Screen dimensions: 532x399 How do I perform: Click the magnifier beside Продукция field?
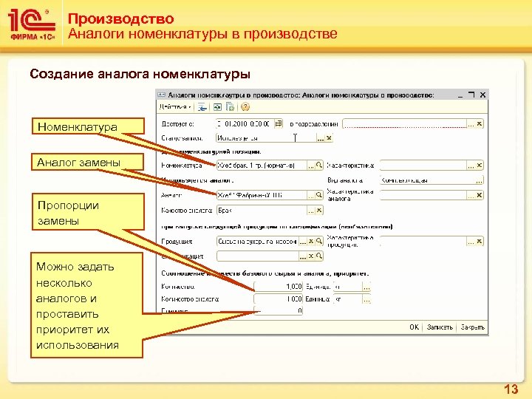click(x=319, y=241)
